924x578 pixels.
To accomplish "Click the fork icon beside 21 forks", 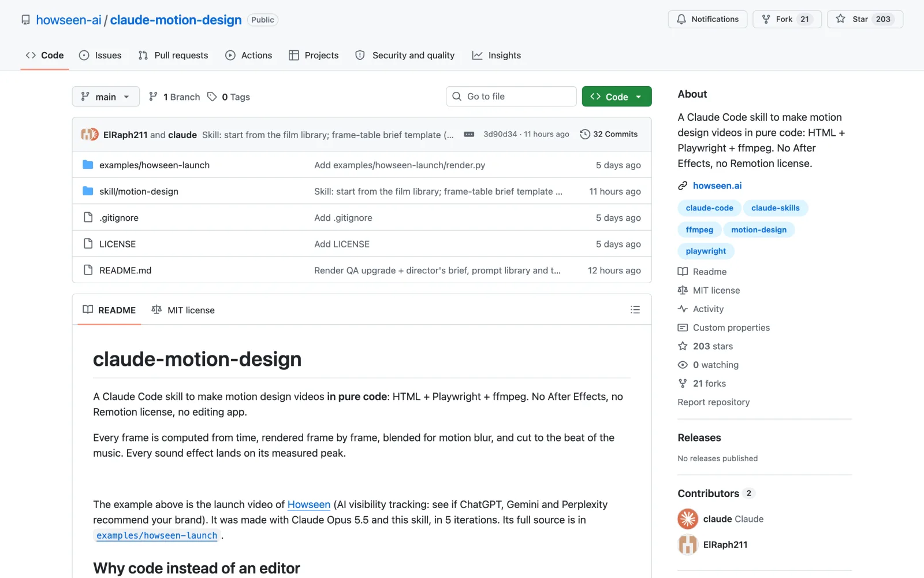I will [683, 383].
